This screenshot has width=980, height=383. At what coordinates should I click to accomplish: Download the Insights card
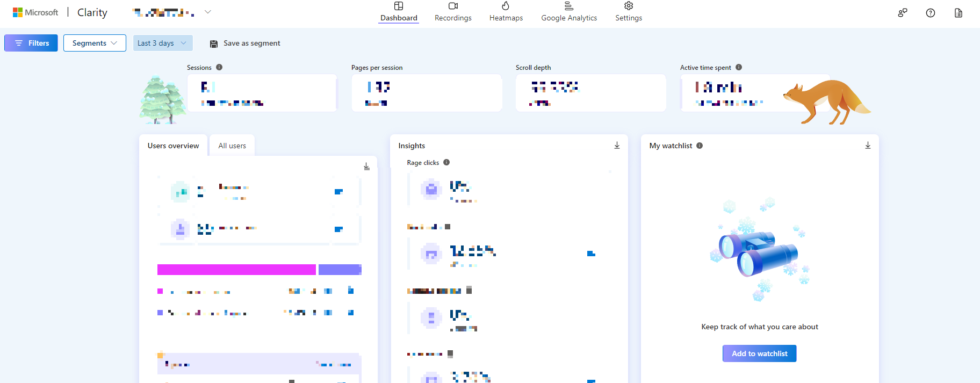[617, 146]
